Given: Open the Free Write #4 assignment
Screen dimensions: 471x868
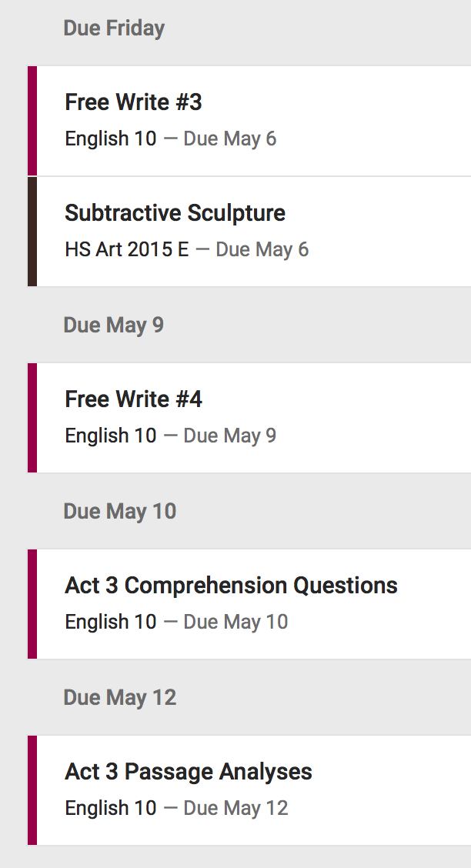Looking at the screenshot, I should coord(133,399).
